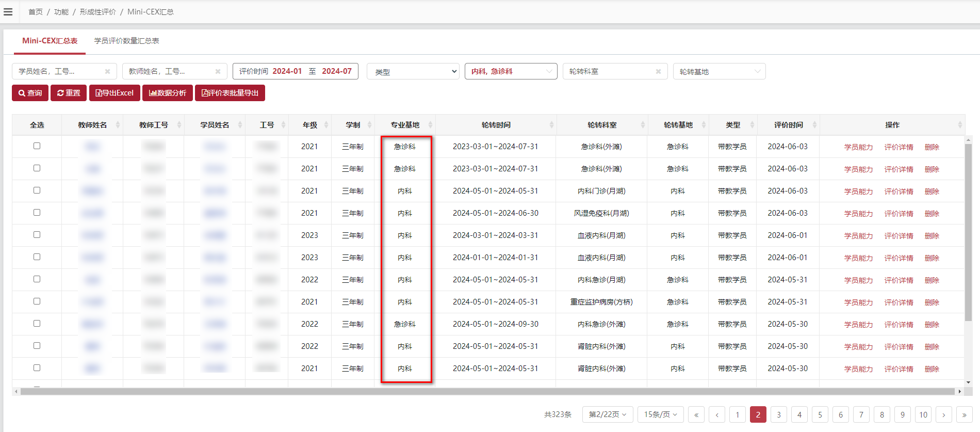Check the 内科急诊(月湖) row checkbox
Image resolution: width=980 pixels, height=432 pixels.
(x=37, y=279)
